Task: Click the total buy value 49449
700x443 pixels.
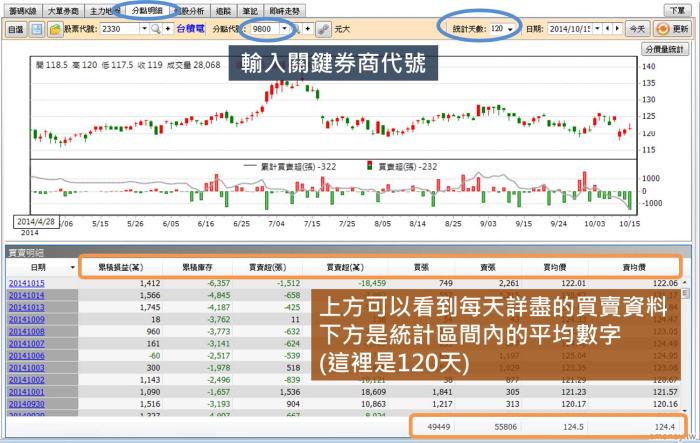Action: [438, 427]
